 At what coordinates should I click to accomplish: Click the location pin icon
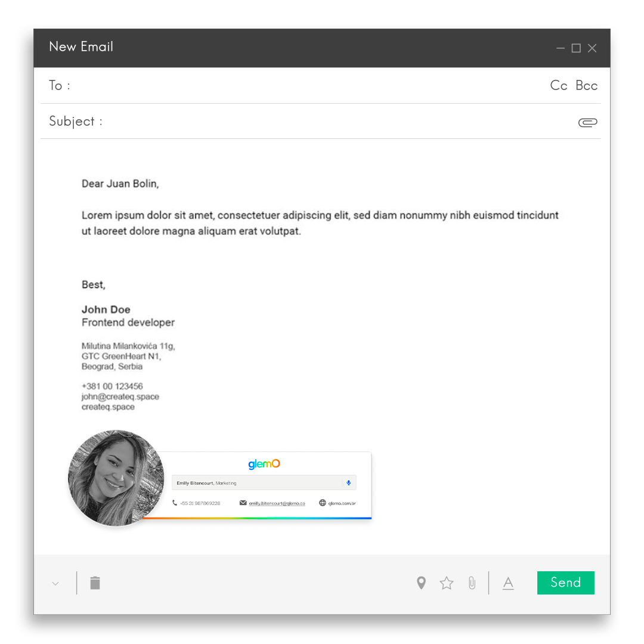[421, 583]
